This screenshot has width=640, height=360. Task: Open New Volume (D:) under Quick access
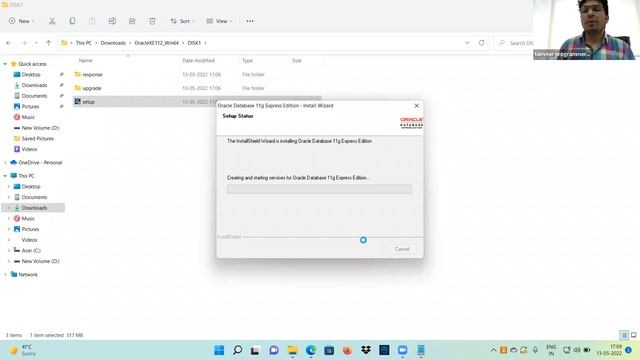[x=40, y=128]
